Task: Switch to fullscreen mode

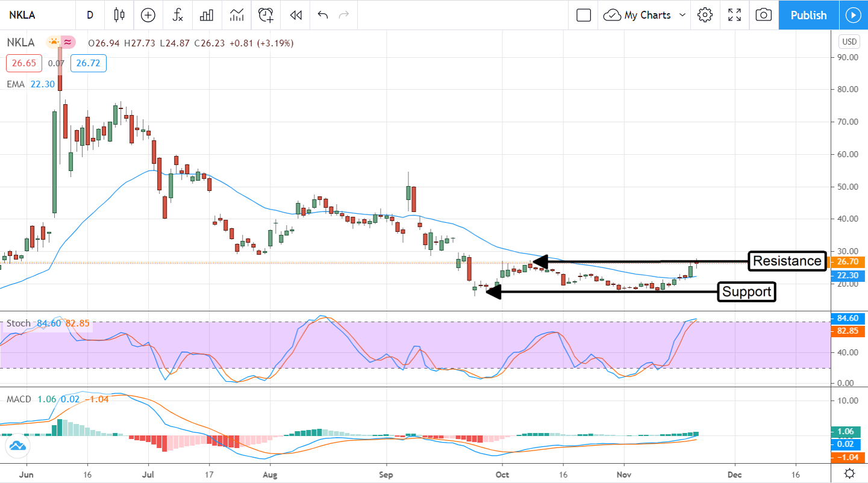Action: point(734,15)
